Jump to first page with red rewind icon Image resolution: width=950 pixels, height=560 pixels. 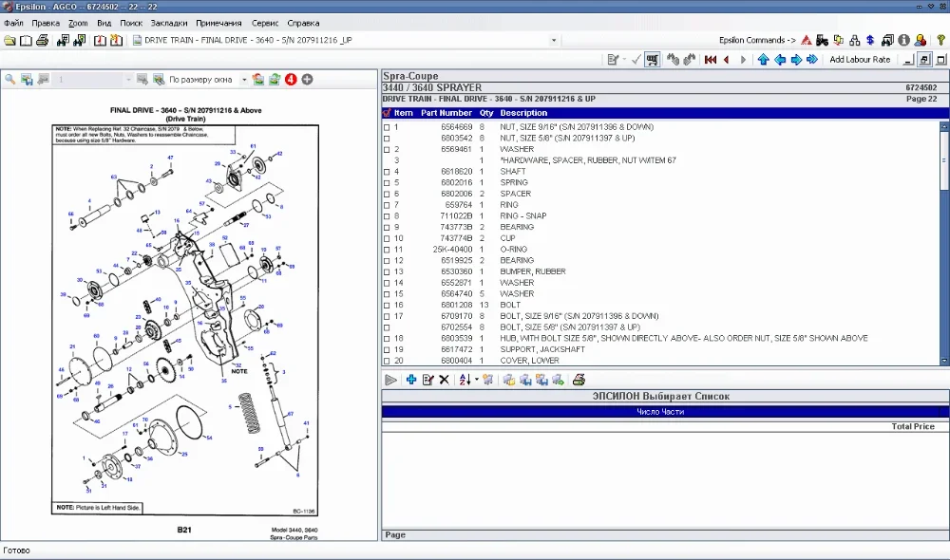(710, 60)
